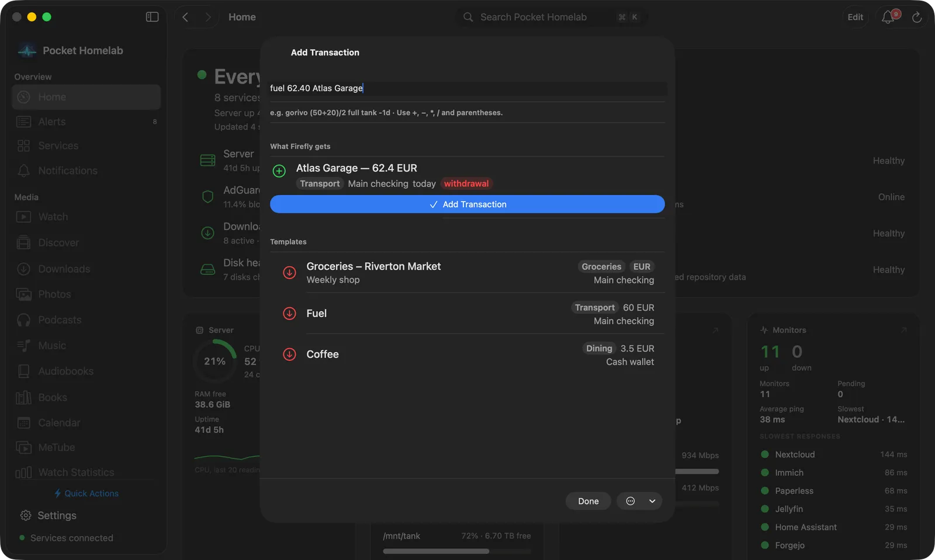Expand the dropdown chevron next to ellipsis
The image size is (935, 560).
[652, 501]
